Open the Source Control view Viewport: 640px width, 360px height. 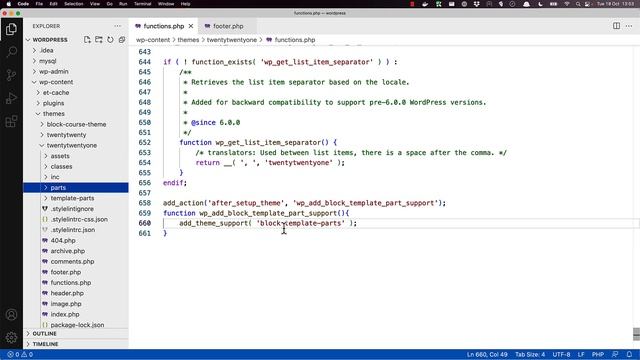click(x=11, y=75)
